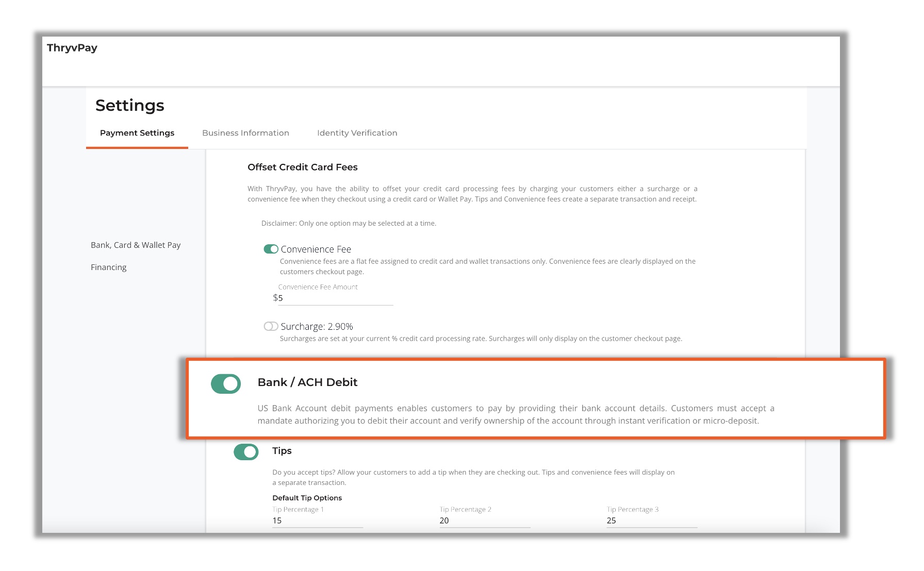This screenshot has width=924, height=571.
Task: Turn off the Bank / ACH Debit toggle
Action: (x=226, y=384)
